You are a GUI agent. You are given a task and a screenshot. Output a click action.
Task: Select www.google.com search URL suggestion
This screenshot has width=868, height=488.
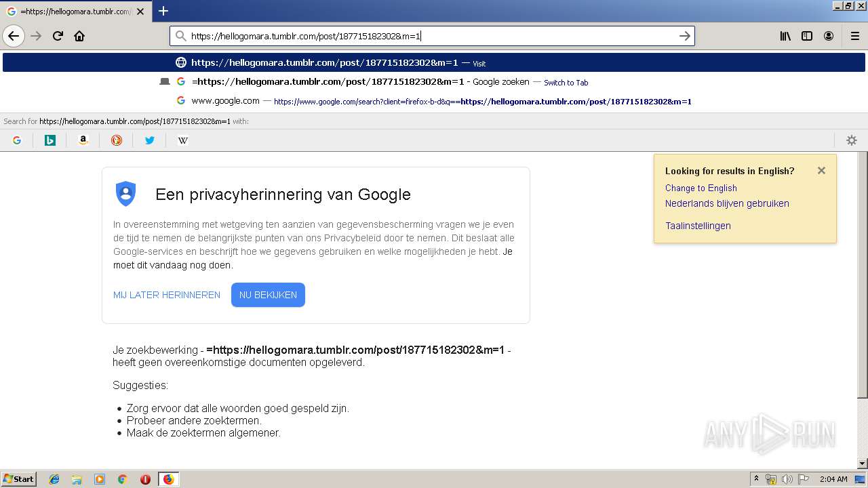[x=434, y=101]
